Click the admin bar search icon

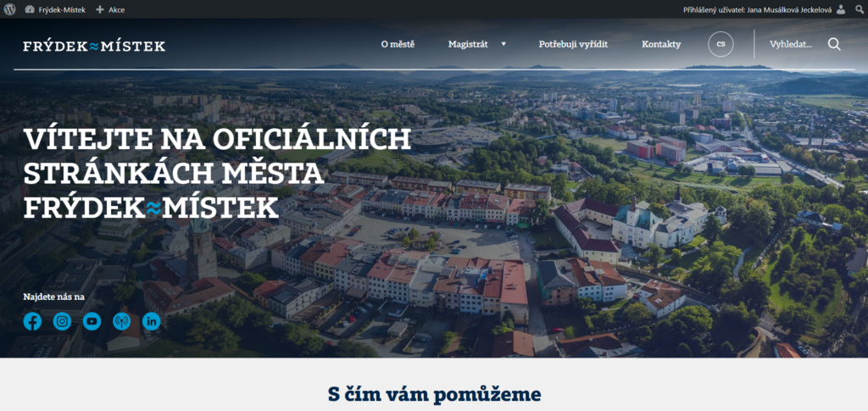click(857, 9)
